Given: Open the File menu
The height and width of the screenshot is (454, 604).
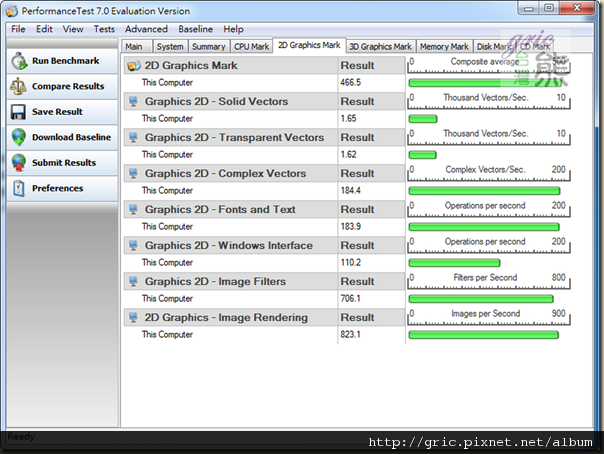Looking at the screenshot, I should point(18,29).
